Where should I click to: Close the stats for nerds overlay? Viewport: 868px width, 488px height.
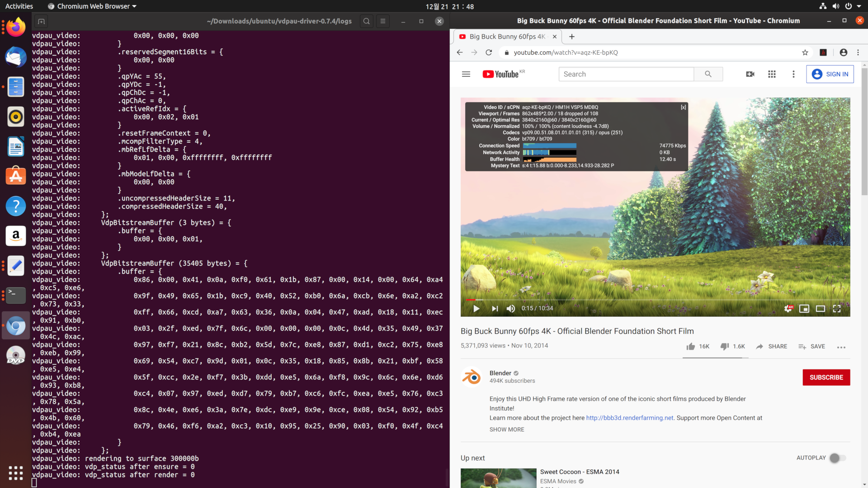[x=683, y=108]
